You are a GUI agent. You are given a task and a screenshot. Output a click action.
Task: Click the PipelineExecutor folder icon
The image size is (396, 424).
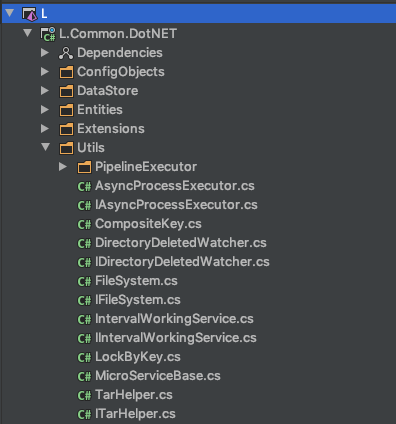click(x=84, y=167)
